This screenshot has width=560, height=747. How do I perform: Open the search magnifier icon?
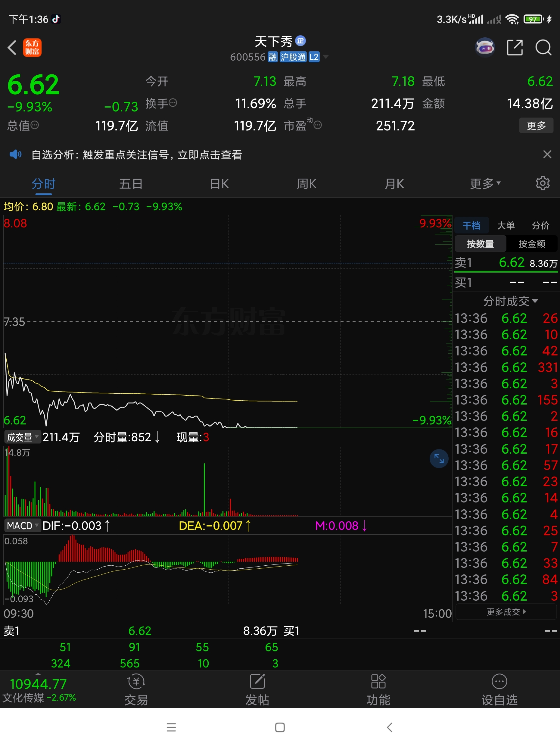pos(543,47)
